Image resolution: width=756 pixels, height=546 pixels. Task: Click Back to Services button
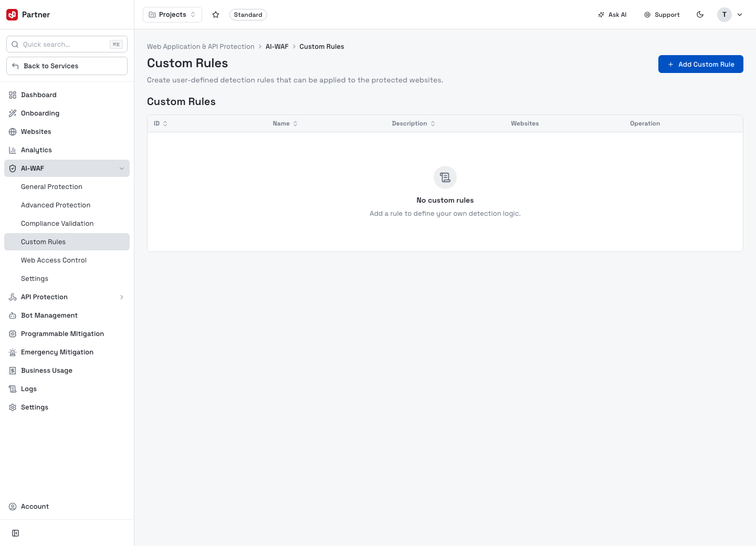pos(67,66)
